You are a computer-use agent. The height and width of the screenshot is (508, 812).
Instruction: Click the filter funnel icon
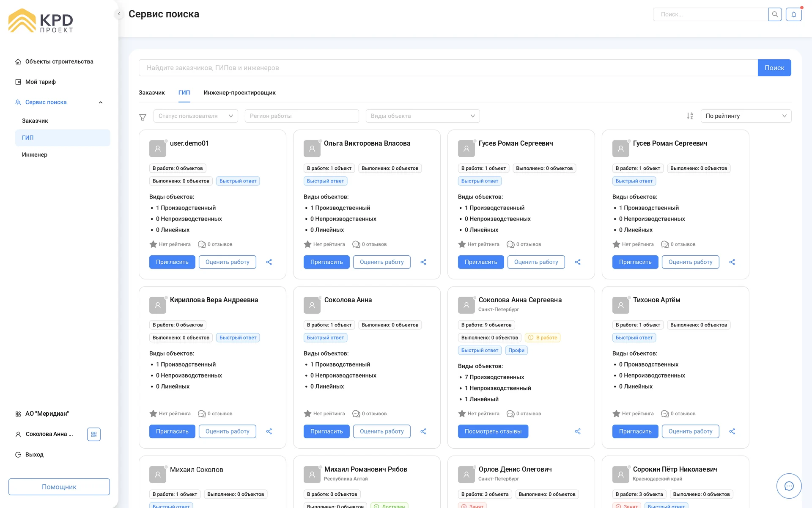tap(143, 116)
